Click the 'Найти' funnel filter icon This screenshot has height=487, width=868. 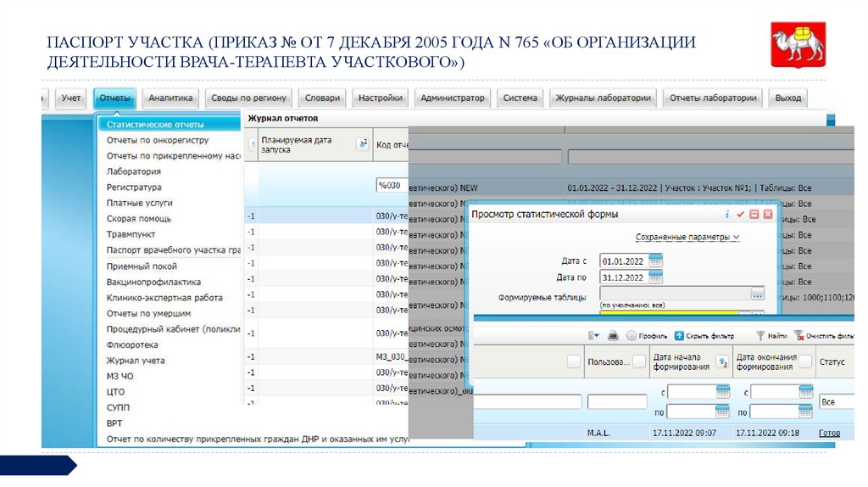(759, 335)
